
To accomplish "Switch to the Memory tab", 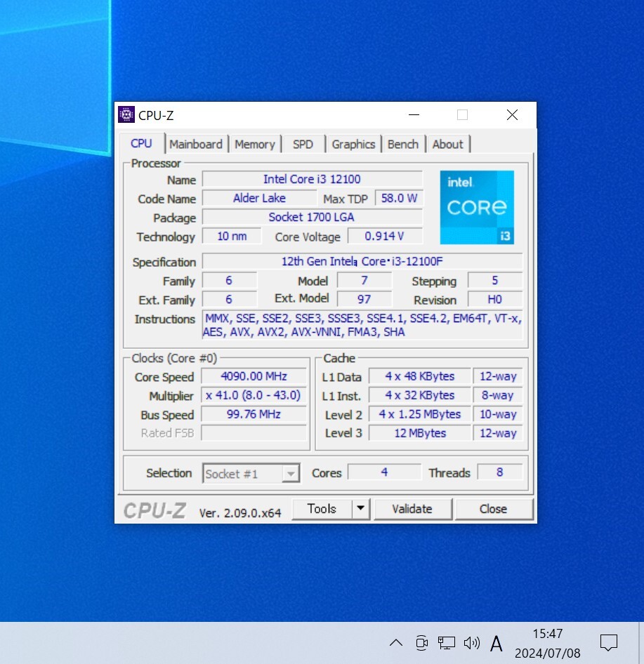I will [x=255, y=144].
